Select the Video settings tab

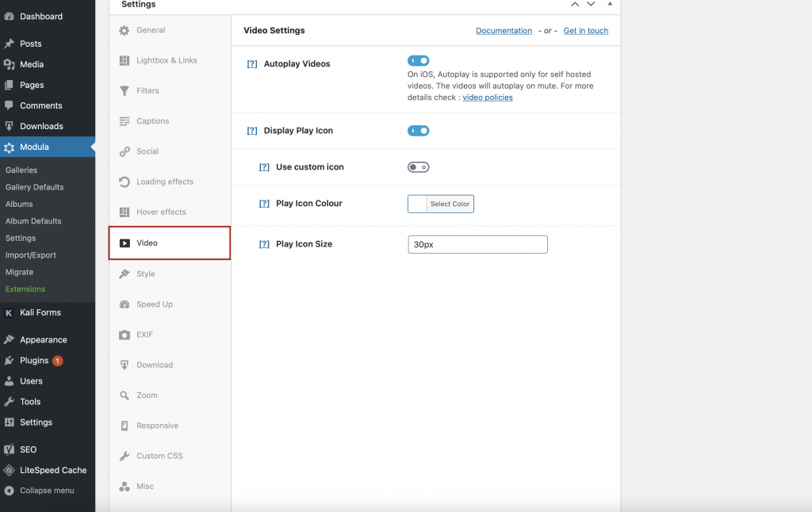click(x=170, y=243)
